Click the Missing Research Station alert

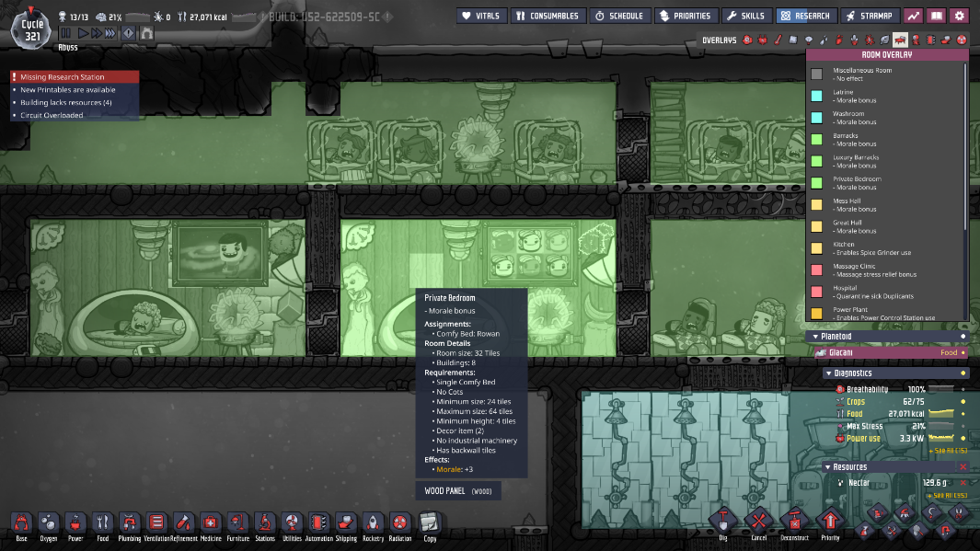[75, 77]
